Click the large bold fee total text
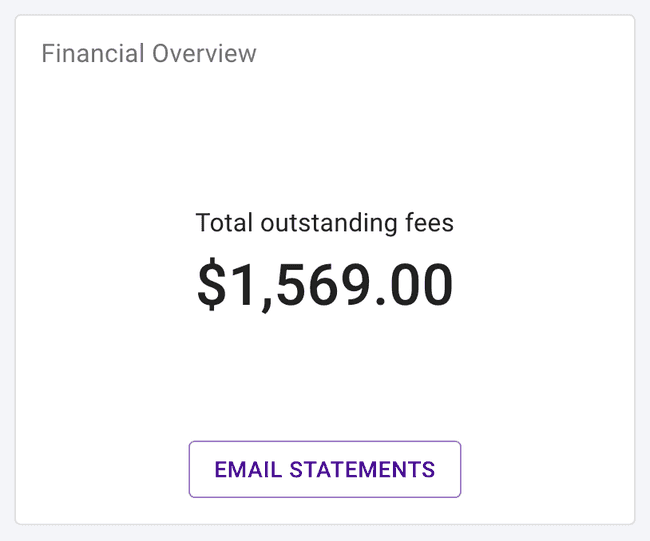 (324, 284)
